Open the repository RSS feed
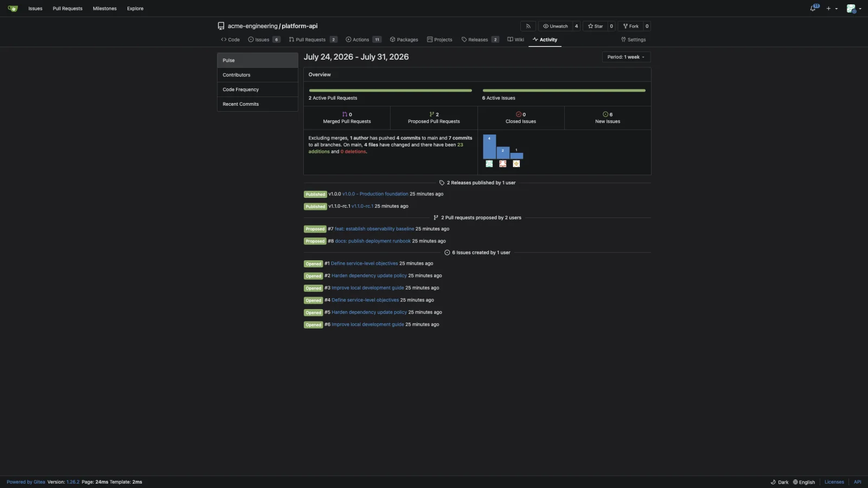Viewport: 868px width, 488px height. 528,26
